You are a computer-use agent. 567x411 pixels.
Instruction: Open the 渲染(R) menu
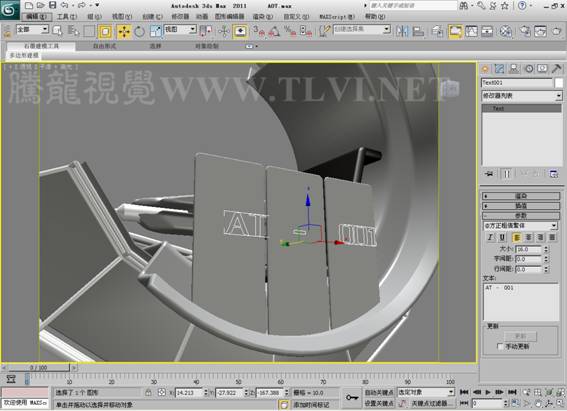coord(263,17)
